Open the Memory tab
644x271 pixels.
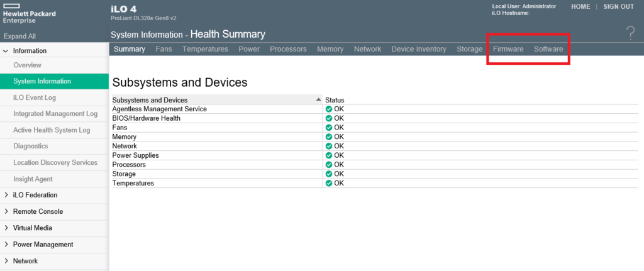pos(330,49)
